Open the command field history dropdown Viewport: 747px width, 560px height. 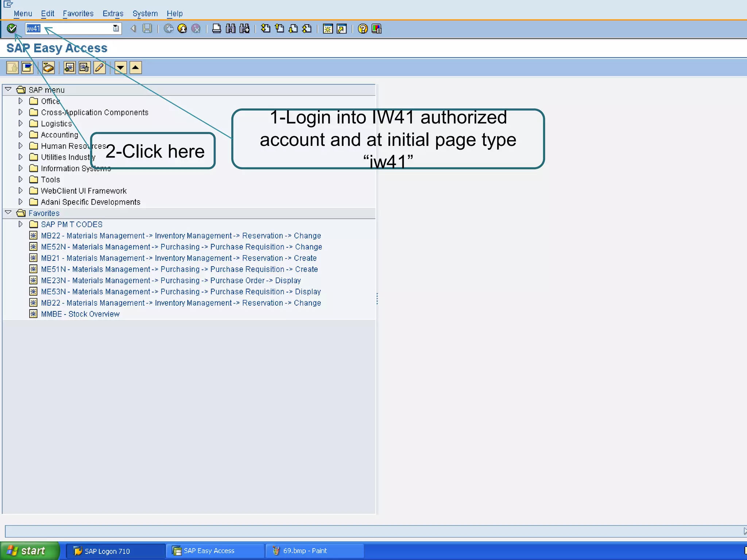click(116, 28)
